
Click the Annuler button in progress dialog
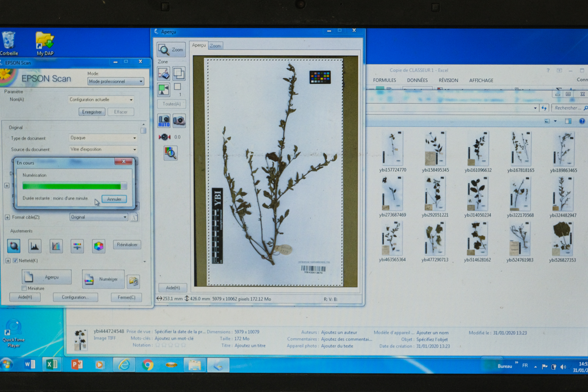point(114,199)
